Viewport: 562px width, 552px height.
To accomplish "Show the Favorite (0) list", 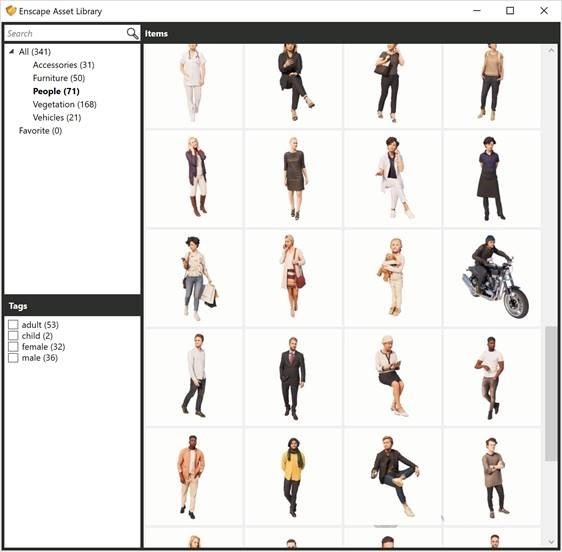I will (x=40, y=131).
